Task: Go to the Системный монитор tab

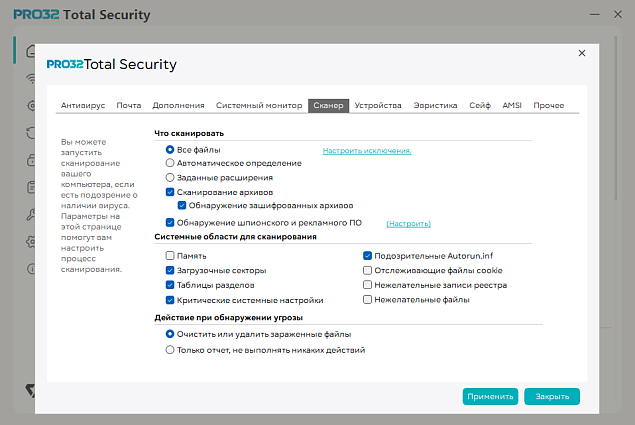Action: [259, 105]
